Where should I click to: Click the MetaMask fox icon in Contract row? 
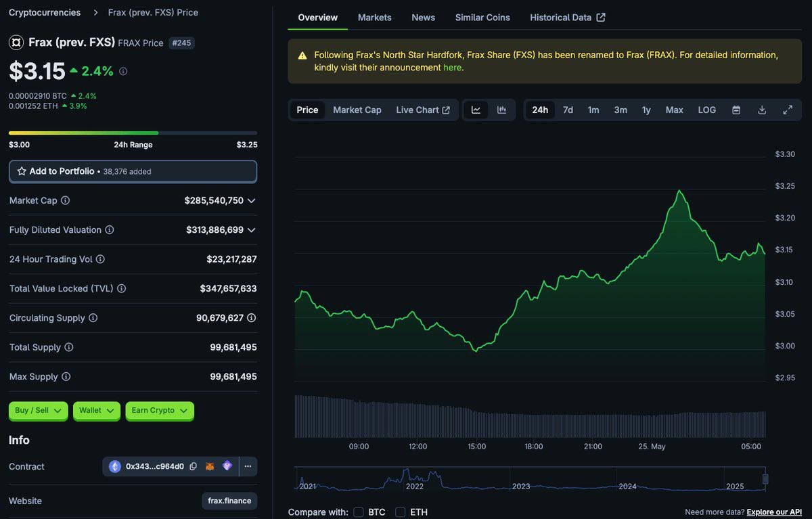point(210,466)
